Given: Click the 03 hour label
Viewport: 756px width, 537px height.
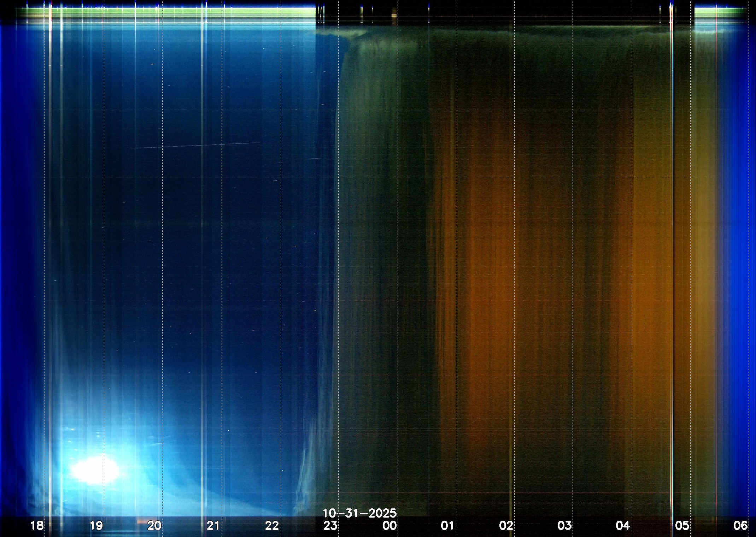Looking at the screenshot, I should coord(564,526).
